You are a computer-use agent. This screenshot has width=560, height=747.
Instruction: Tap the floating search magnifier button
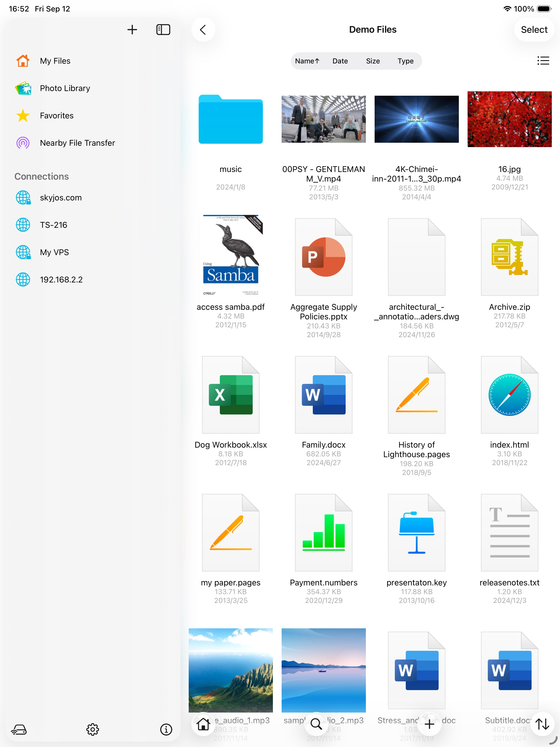click(316, 724)
